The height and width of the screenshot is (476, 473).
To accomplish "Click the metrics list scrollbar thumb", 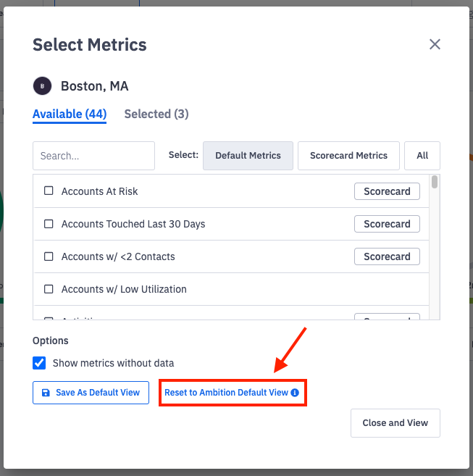I will [435, 182].
